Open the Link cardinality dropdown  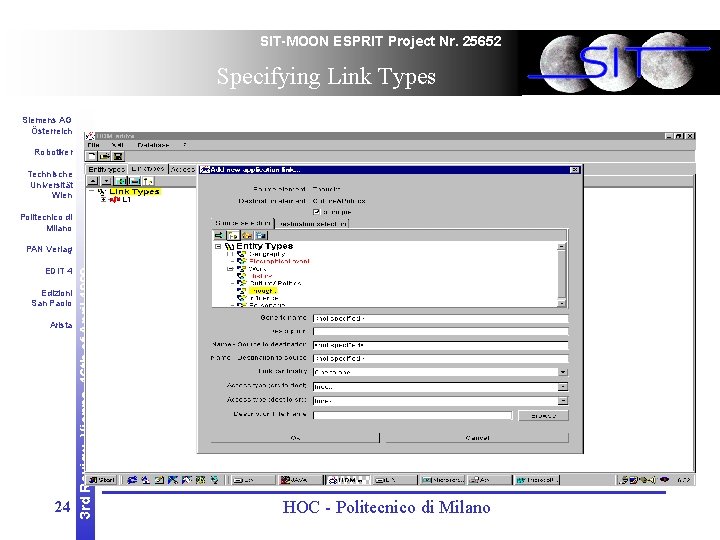(x=563, y=372)
